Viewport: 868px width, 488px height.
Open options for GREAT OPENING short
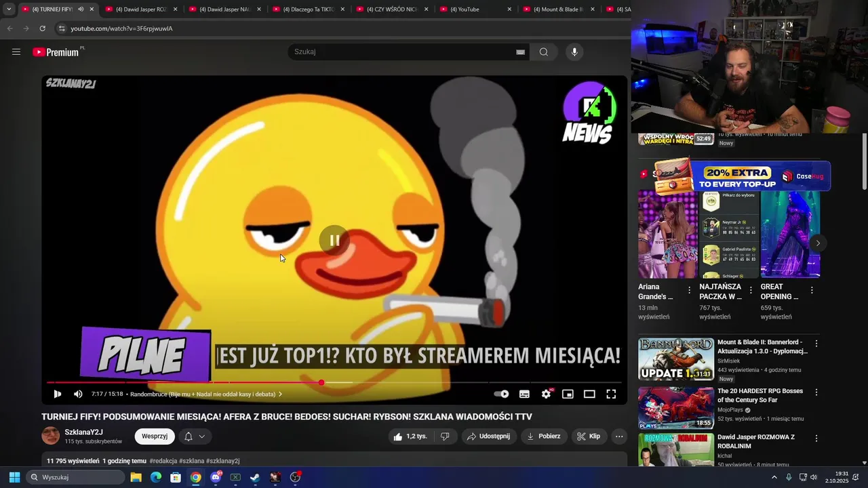812,290
